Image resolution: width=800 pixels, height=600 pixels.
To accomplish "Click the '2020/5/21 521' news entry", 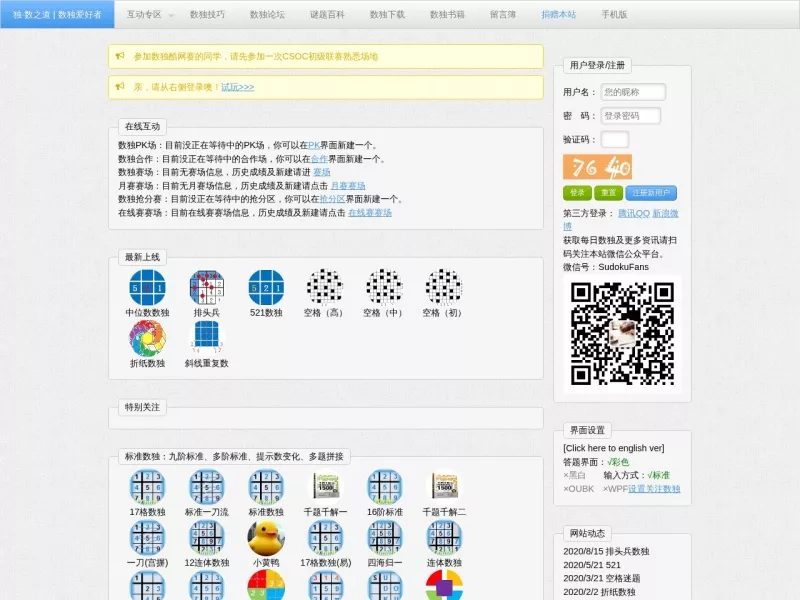I will [592, 565].
